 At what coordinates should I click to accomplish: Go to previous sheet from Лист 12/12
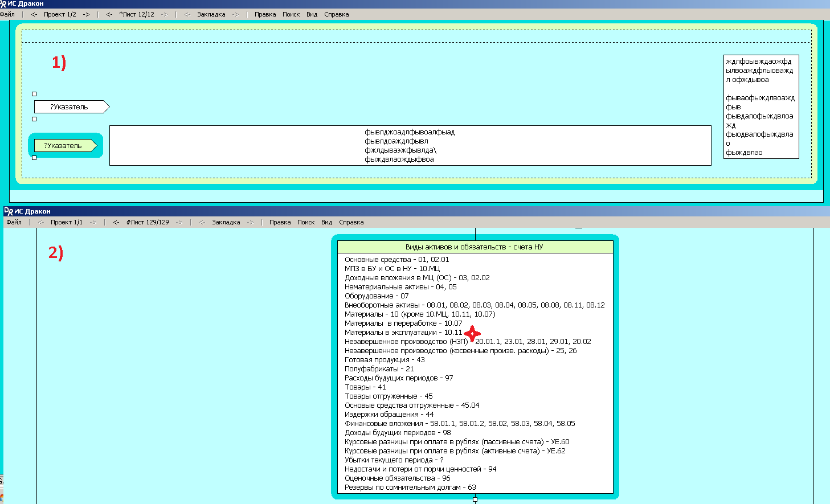(109, 14)
